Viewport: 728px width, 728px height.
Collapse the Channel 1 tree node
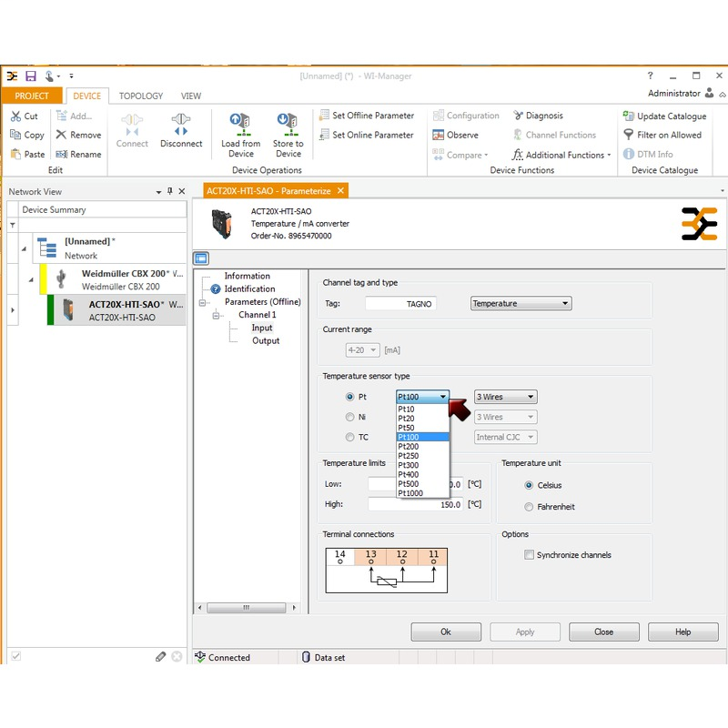[216, 315]
